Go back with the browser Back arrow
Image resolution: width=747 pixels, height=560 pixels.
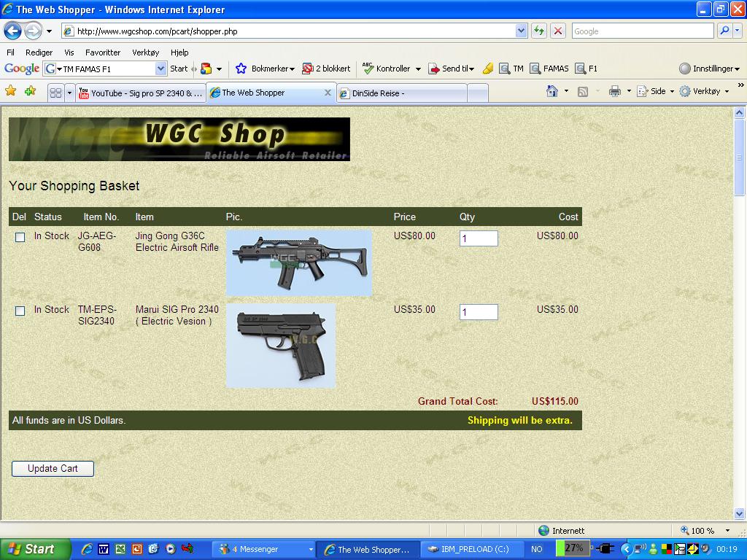click(x=13, y=31)
